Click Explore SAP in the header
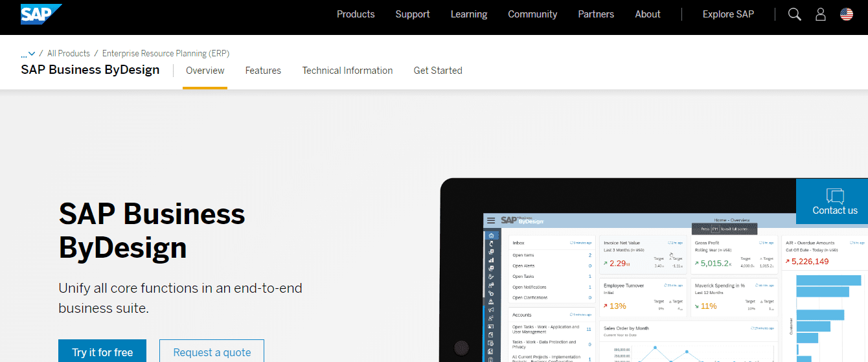This screenshot has width=868, height=362. [x=728, y=14]
